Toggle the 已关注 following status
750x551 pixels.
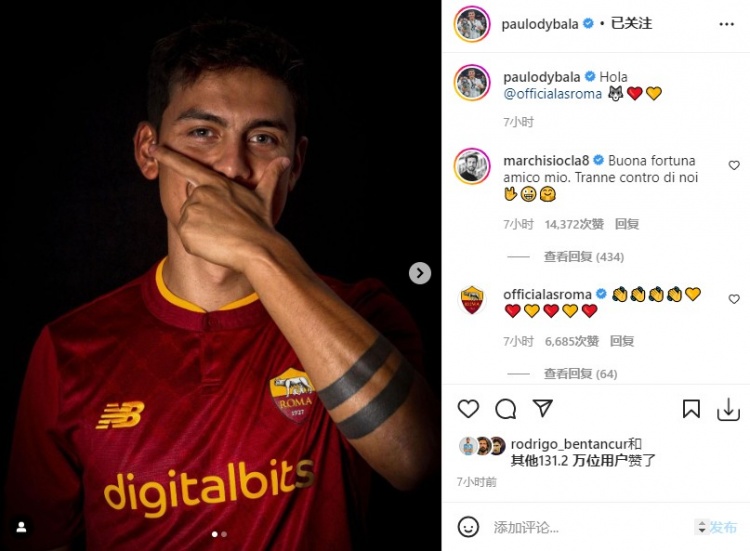[x=631, y=23]
